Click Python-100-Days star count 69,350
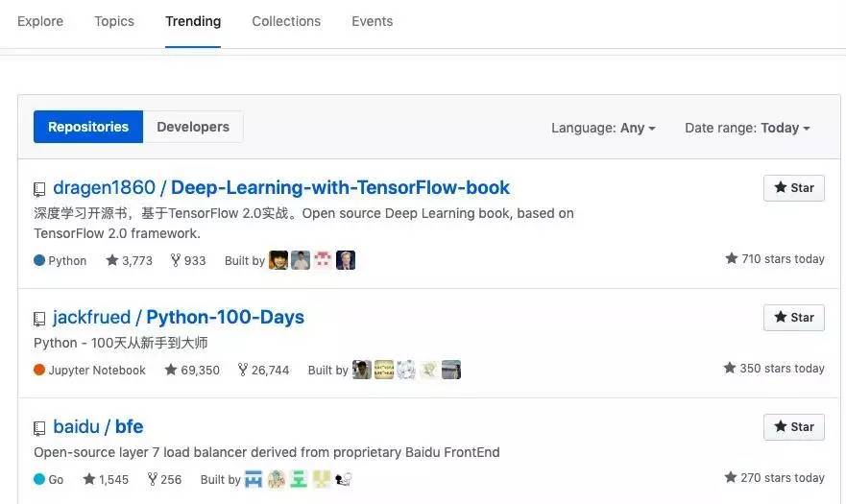Viewport: 846px width, 504px height. click(x=192, y=371)
